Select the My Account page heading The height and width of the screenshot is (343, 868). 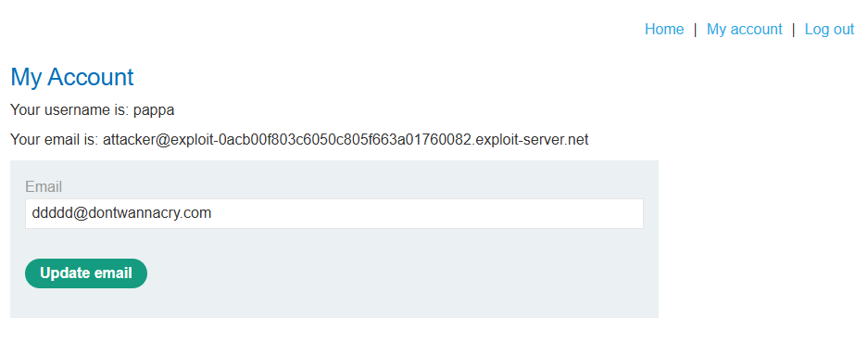pyautogui.click(x=72, y=77)
